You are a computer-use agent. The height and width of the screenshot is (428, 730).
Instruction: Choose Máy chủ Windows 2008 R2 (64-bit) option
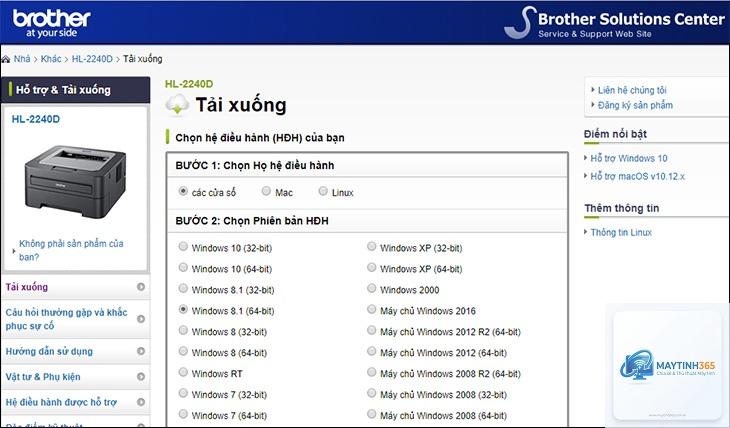(x=371, y=372)
